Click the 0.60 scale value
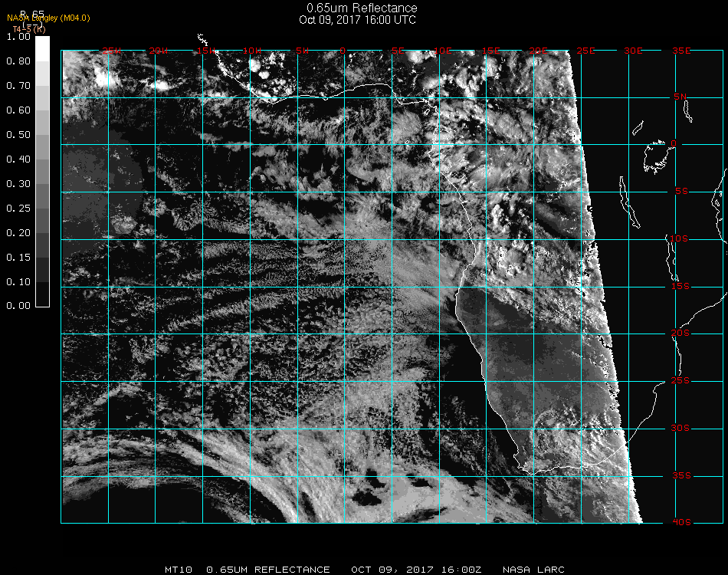 point(18,110)
